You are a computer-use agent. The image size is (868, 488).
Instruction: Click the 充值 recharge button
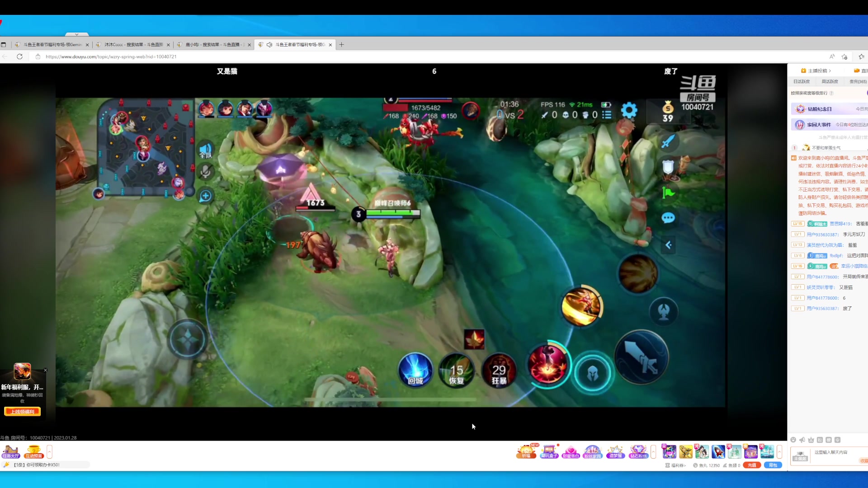coord(752,465)
